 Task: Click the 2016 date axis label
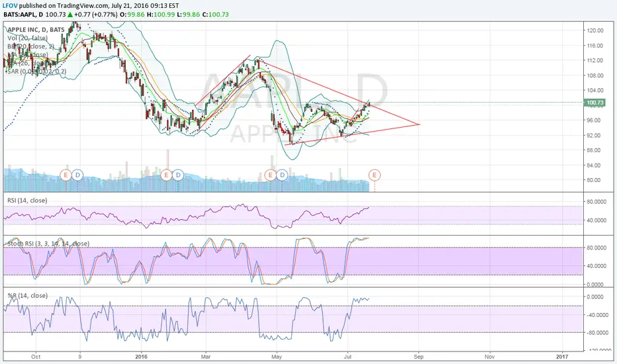point(141,357)
